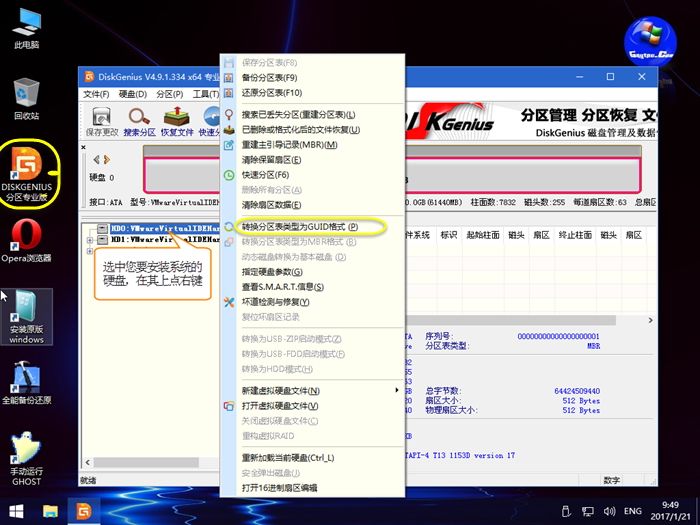The image size is (700, 525).
Task: Launch DISKGENIUS 分区专业版 desktop shortcut
Action: coord(27,174)
